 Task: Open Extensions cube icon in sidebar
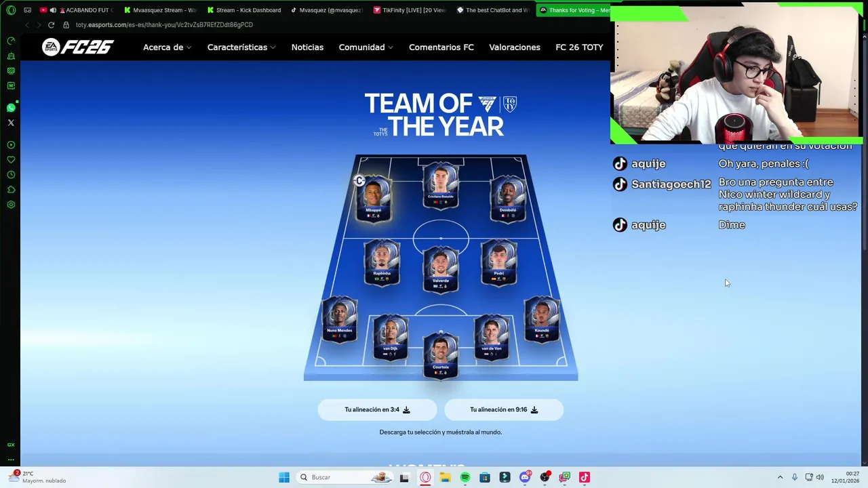tap(11, 190)
